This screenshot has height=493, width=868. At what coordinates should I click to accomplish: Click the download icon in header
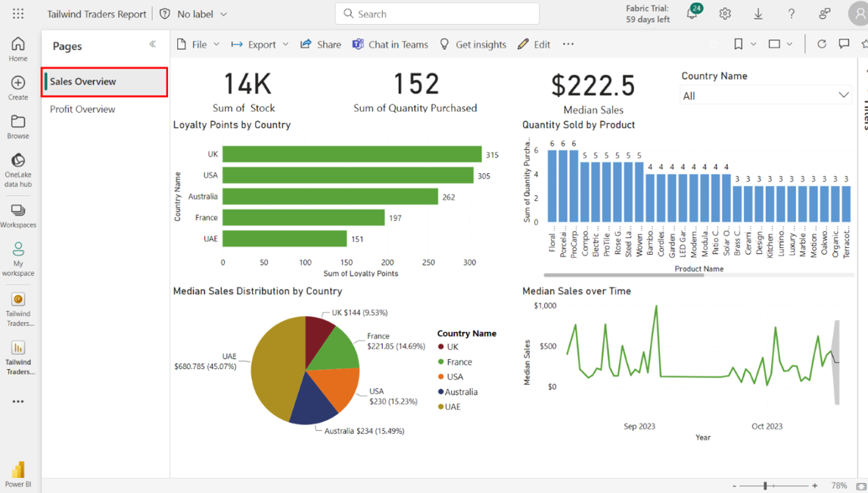tap(758, 14)
